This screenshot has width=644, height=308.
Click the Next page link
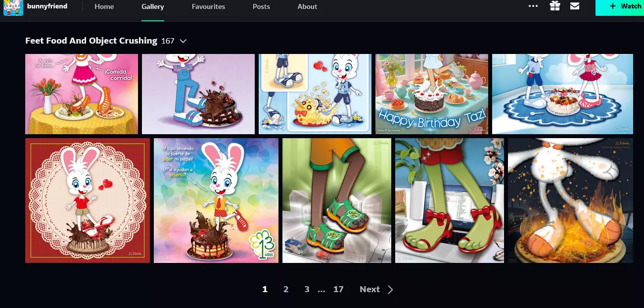[x=369, y=289]
